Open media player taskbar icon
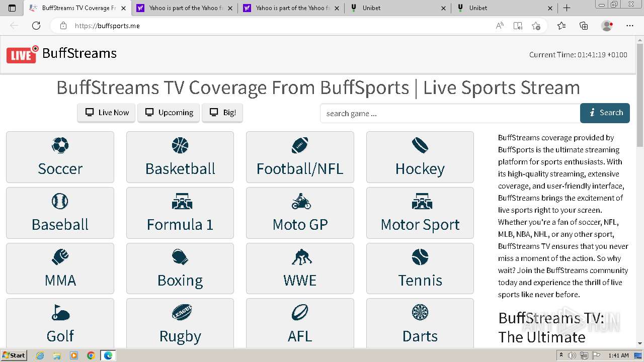Image resolution: width=644 pixels, height=362 pixels. tap(74, 355)
